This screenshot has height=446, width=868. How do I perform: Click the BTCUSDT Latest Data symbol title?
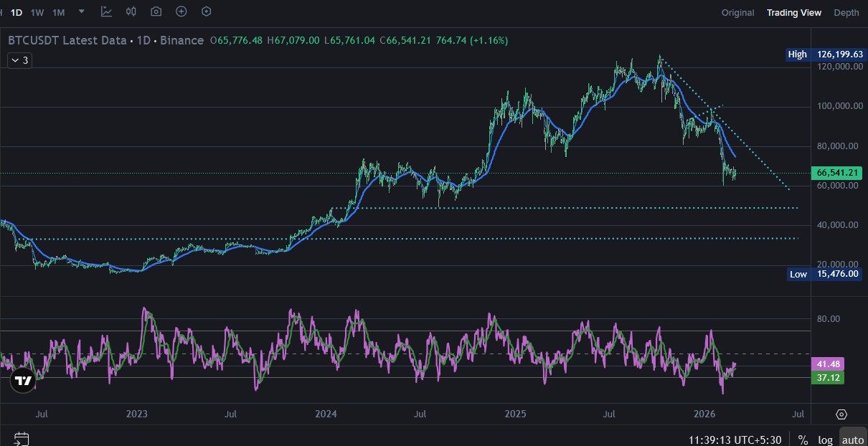(x=67, y=40)
